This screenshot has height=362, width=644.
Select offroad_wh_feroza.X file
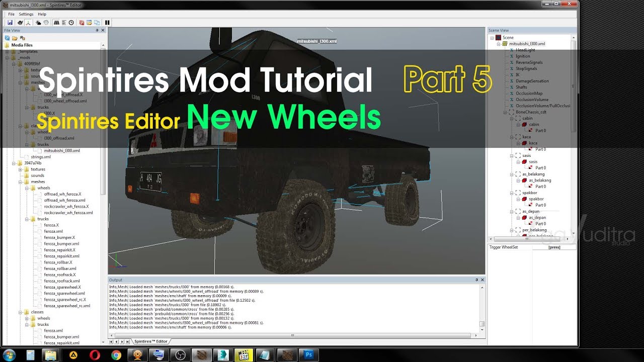tap(62, 194)
